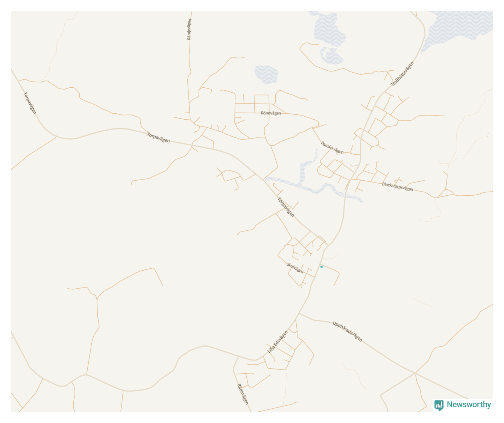Click the Rådavägen label at bottom

click(243, 394)
